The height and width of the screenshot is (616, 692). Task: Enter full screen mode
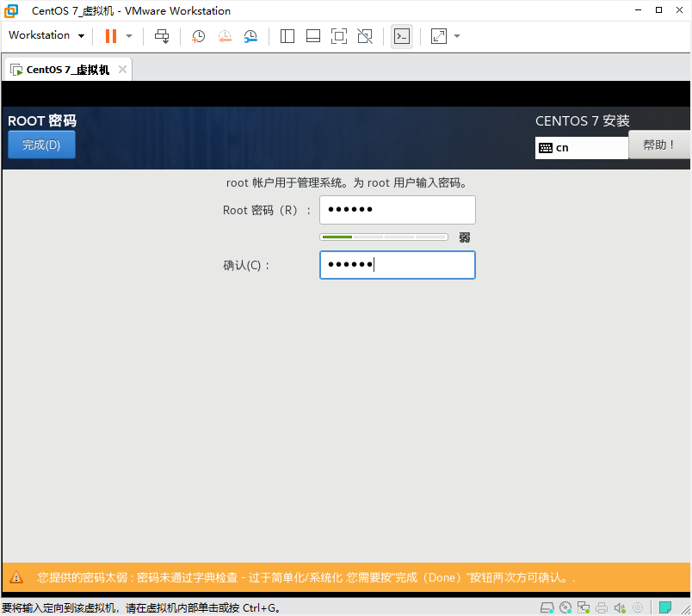pos(339,36)
